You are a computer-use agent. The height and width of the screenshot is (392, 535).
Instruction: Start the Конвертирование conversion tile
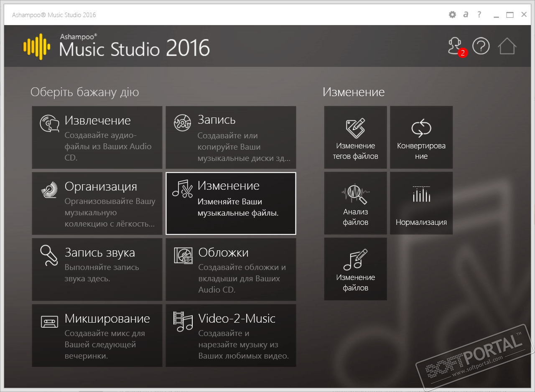[421, 137]
